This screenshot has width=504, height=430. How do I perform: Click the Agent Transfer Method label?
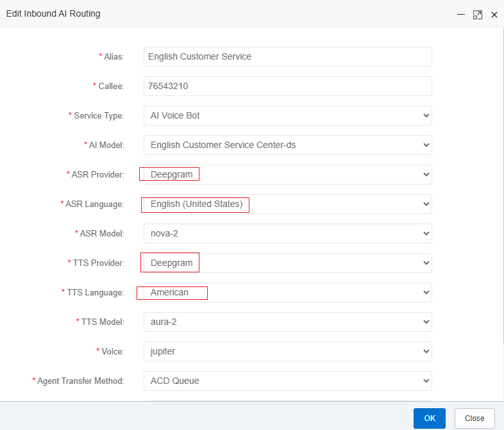coord(81,381)
